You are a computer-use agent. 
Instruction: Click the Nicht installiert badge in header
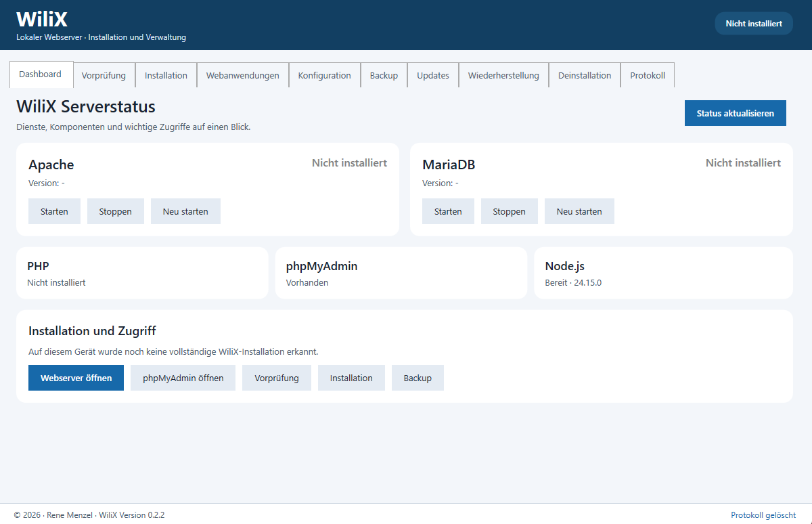[754, 23]
